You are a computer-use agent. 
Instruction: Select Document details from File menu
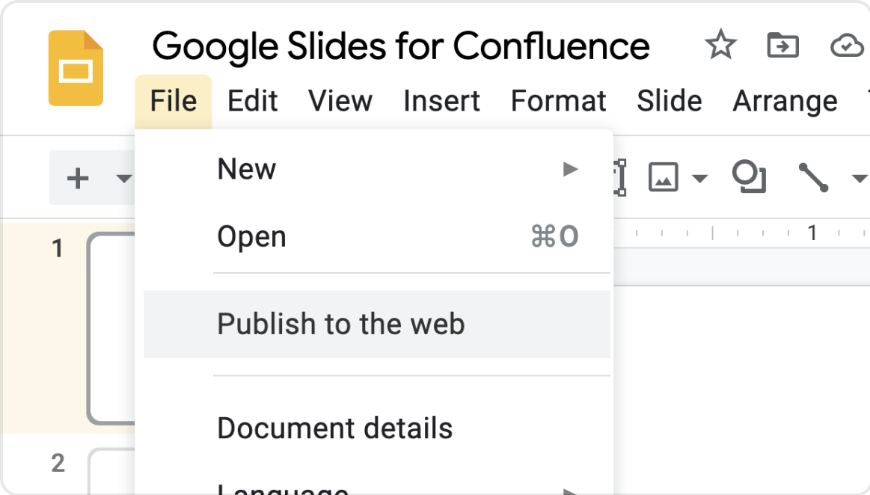point(334,428)
